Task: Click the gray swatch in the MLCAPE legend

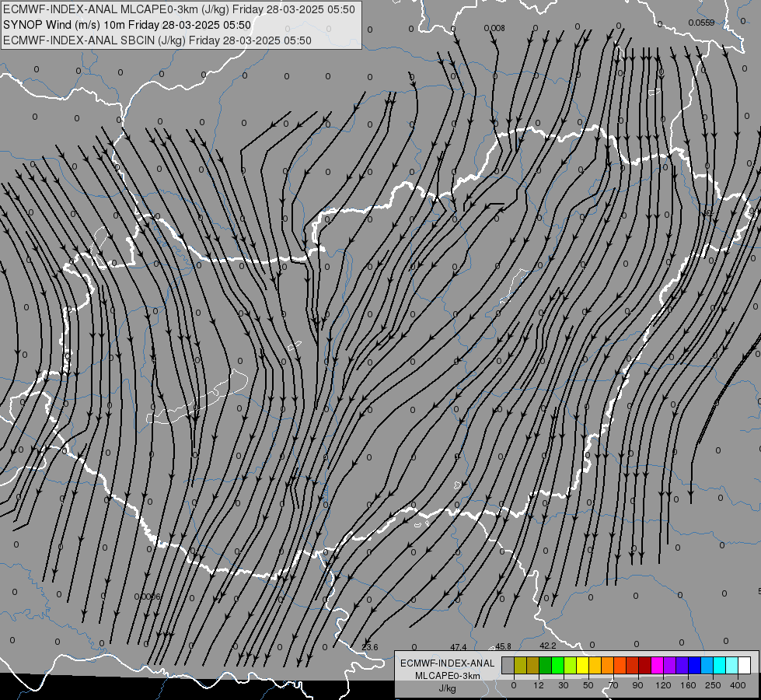Action: 508,665
